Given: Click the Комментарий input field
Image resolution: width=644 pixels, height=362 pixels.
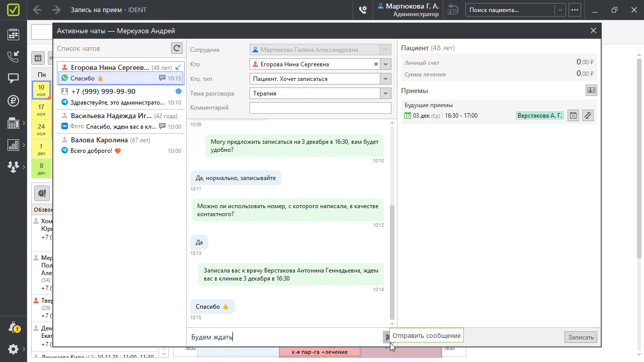Looking at the screenshot, I should [x=320, y=108].
